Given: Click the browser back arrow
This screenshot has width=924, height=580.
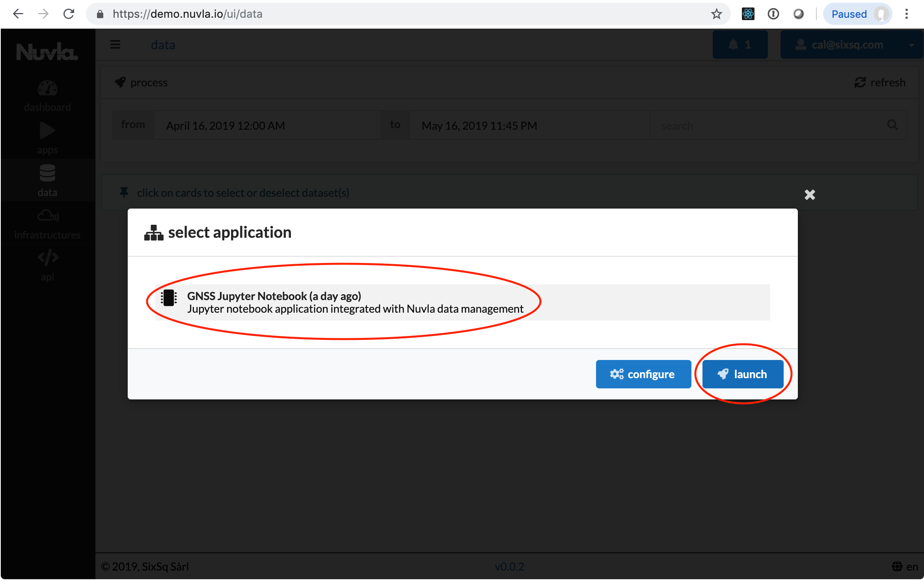Looking at the screenshot, I should [18, 14].
